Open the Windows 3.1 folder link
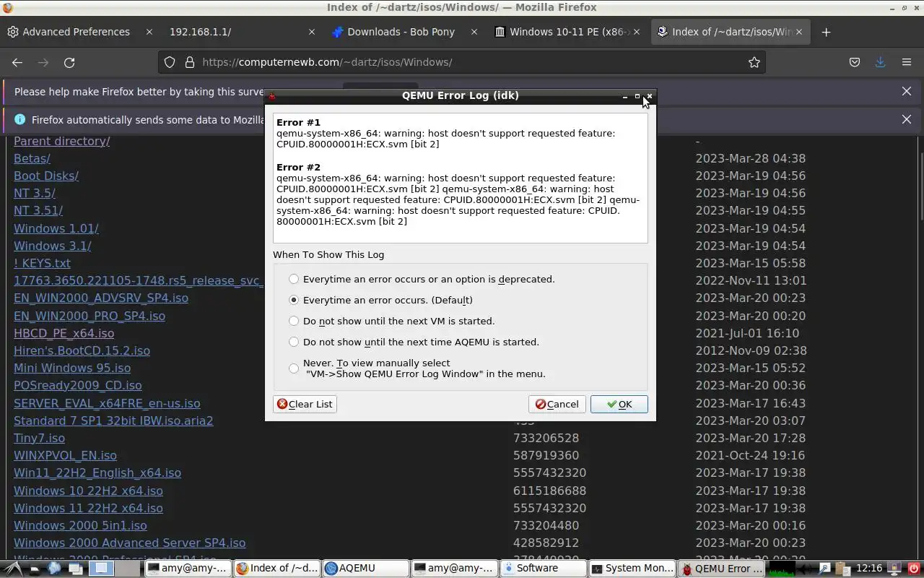 tap(53, 246)
